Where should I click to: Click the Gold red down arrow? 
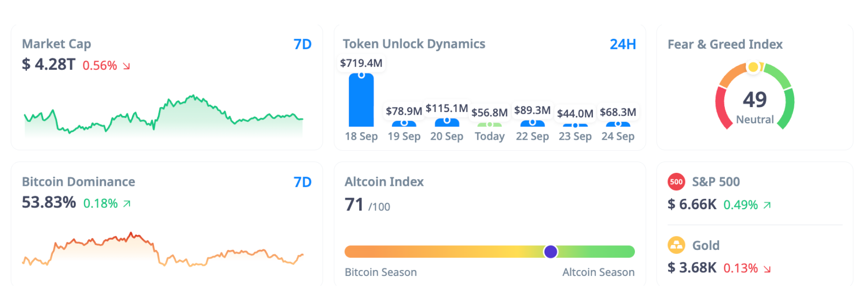[767, 269]
